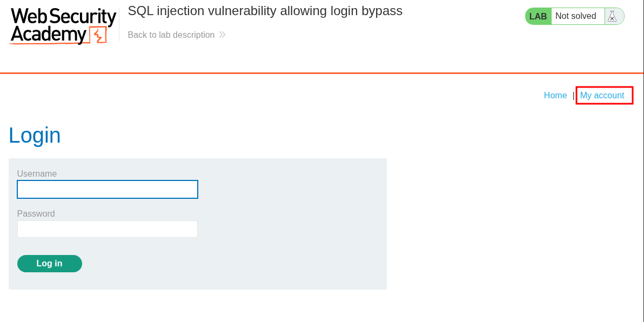The height and width of the screenshot is (322, 644).
Task: Click the Login page heading
Action: click(35, 135)
